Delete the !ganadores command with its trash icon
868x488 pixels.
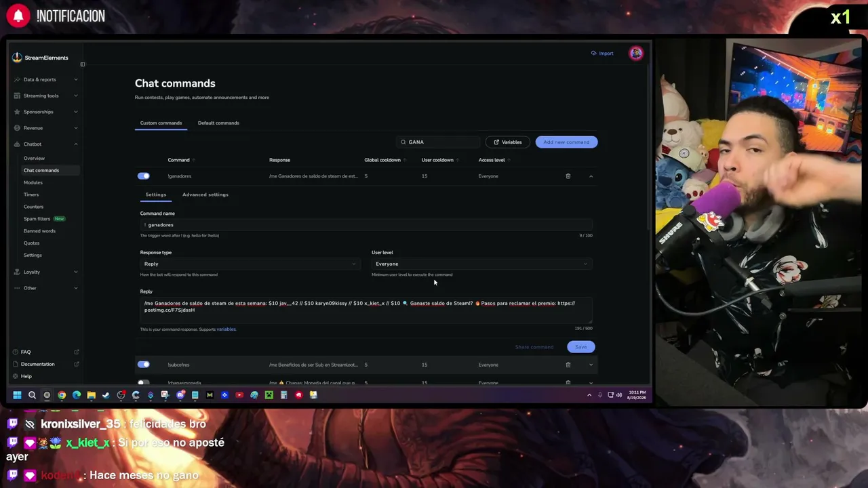pyautogui.click(x=568, y=176)
